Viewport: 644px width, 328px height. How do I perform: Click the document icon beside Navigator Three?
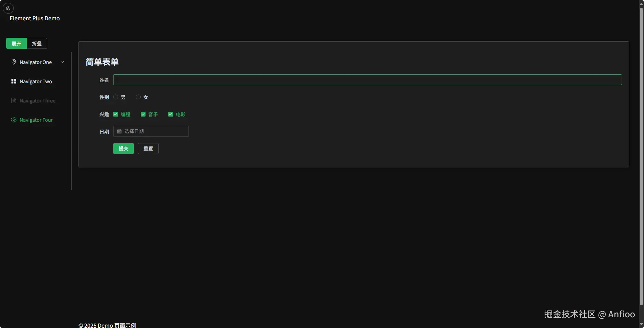[x=14, y=100]
